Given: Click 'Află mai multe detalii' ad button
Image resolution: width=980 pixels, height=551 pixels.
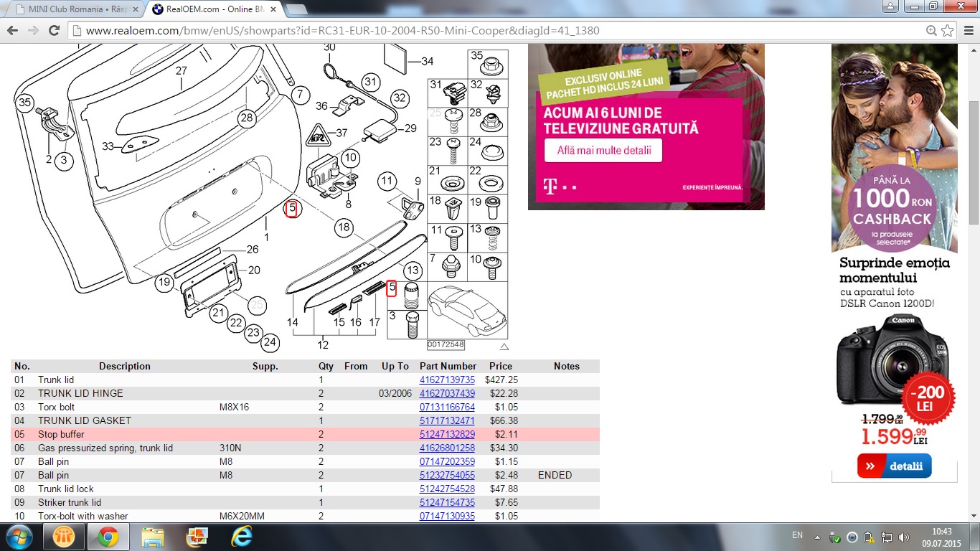Looking at the screenshot, I should 603,151.
